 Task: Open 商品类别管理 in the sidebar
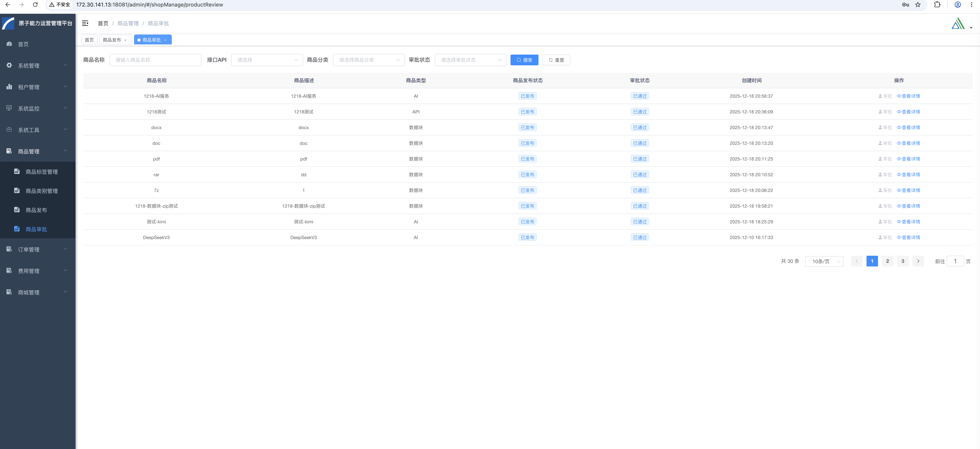click(x=38, y=191)
